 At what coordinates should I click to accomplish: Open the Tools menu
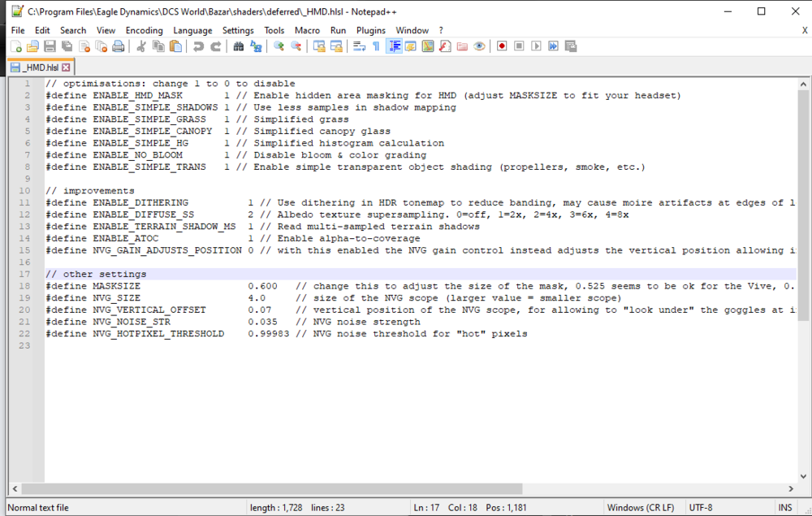coord(274,31)
